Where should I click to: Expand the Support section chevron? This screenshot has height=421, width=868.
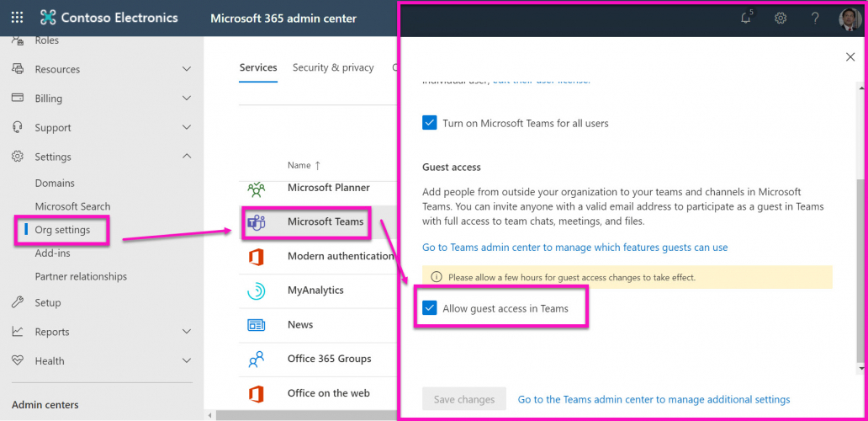coord(187,127)
